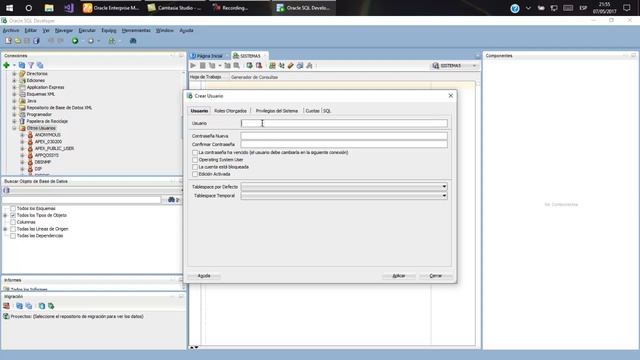Switch to Roles Otorgados tab
Viewport: 640px width, 360px height.
pos(230,111)
